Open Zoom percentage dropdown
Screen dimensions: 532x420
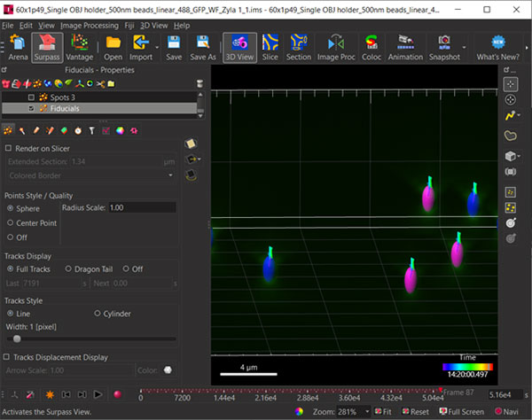tap(367, 411)
